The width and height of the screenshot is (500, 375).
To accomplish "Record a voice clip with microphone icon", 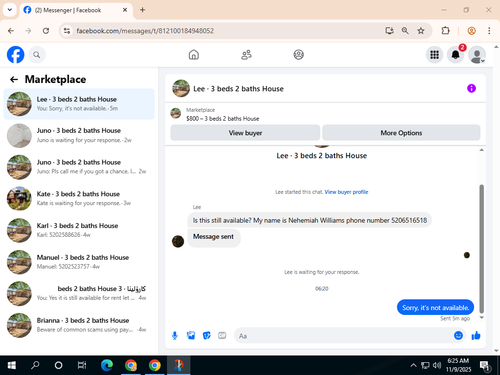I will (x=175, y=336).
